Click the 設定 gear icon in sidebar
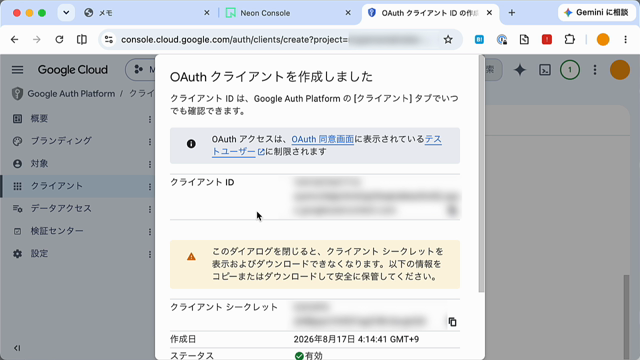Screen dimensions: 640x360 point(17,253)
